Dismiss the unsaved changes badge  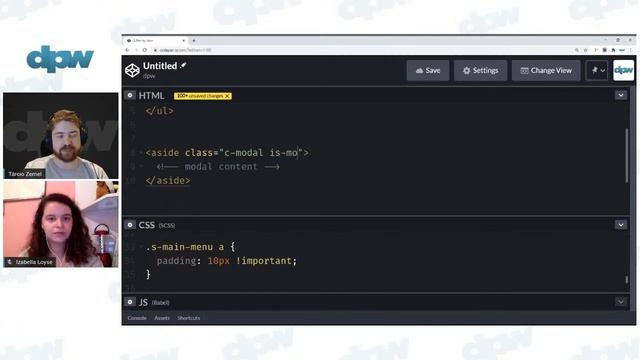[x=227, y=96]
